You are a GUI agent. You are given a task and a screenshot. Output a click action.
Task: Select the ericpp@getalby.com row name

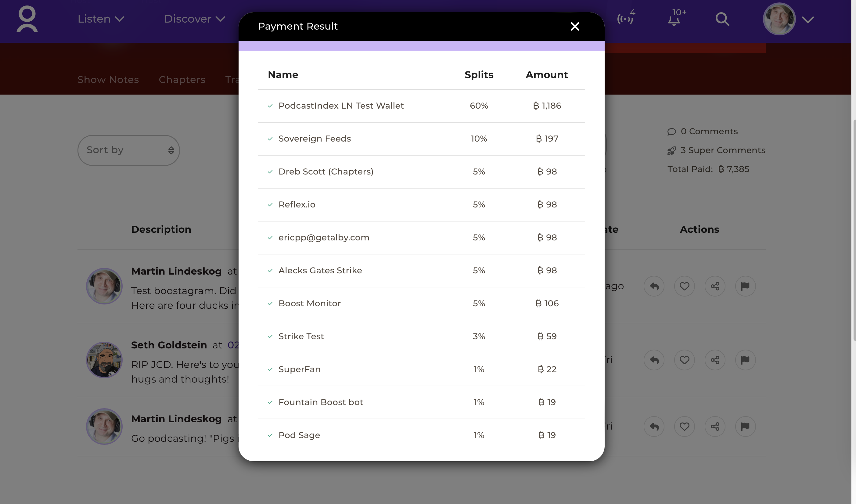[324, 238]
